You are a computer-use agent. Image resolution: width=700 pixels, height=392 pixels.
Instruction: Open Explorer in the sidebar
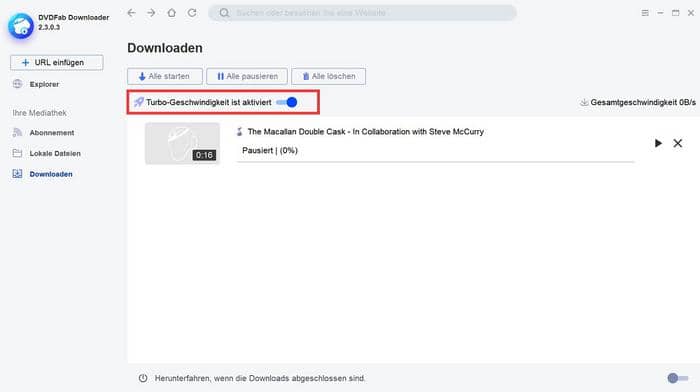(x=36, y=84)
